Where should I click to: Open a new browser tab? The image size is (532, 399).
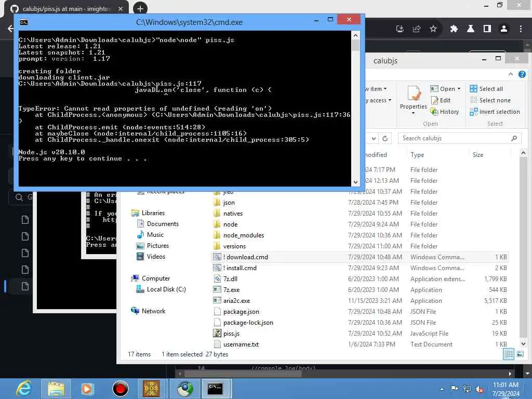click(x=140, y=8)
